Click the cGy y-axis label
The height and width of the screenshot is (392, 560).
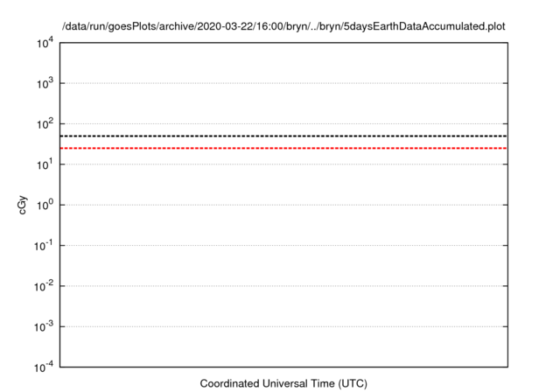pyautogui.click(x=23, y=205)
